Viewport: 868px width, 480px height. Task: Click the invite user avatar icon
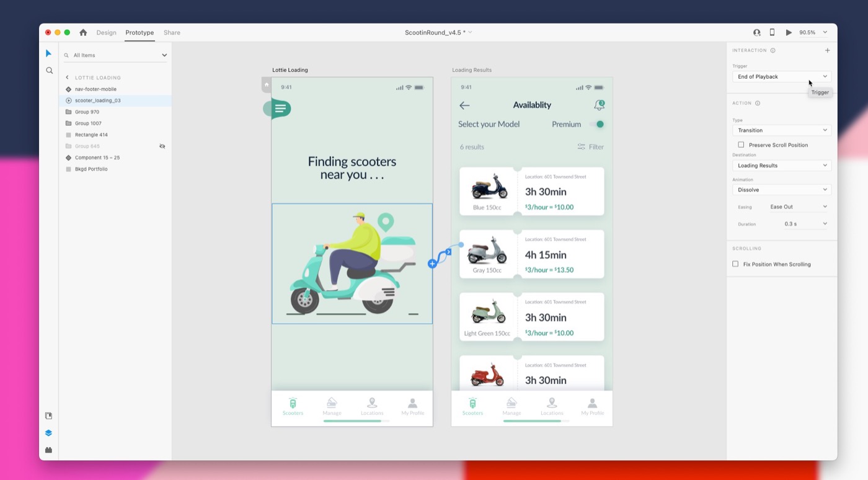pos(756,32)
